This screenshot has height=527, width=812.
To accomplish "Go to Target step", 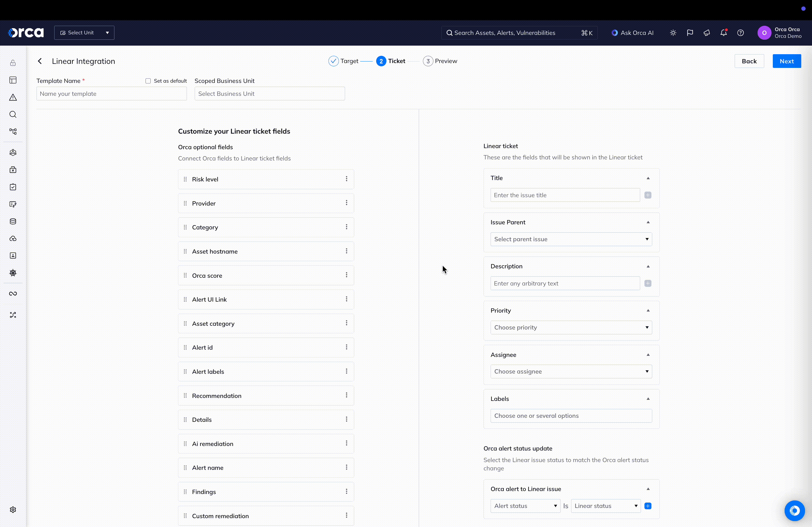I will 343,61.
